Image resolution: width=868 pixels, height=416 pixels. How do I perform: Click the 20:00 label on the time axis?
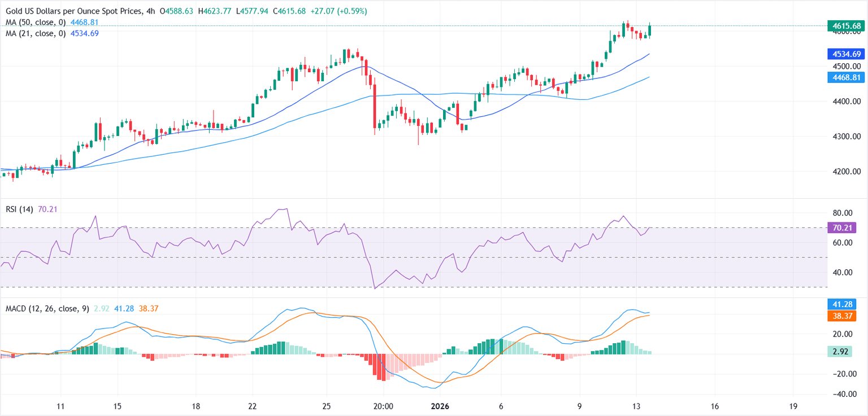click(x=383, y=406)
